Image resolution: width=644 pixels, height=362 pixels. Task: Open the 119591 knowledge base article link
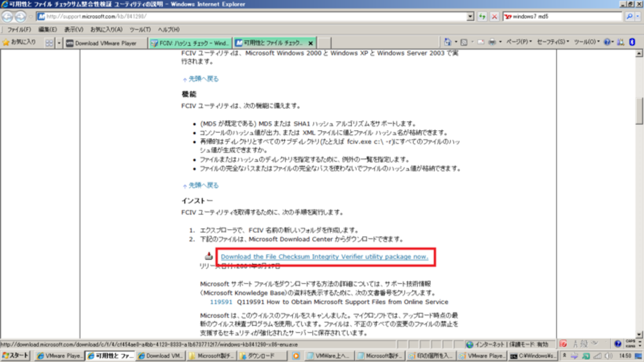click(221, 302)
